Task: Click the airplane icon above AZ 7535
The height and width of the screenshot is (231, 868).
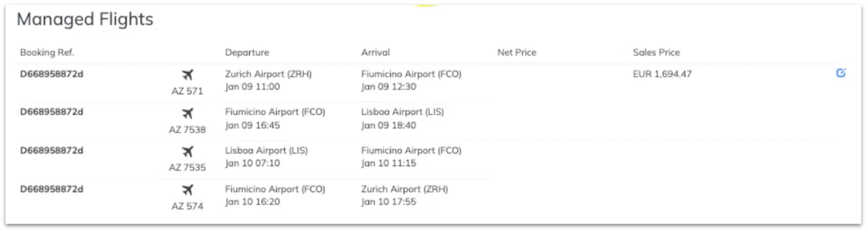Action: point(188,152)
